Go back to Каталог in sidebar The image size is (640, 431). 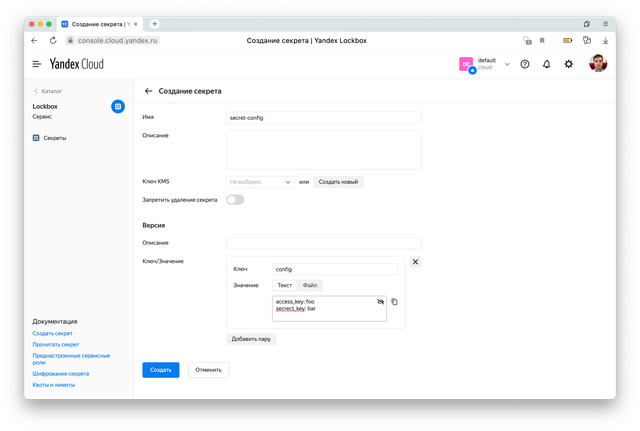[x=50, y=91]
